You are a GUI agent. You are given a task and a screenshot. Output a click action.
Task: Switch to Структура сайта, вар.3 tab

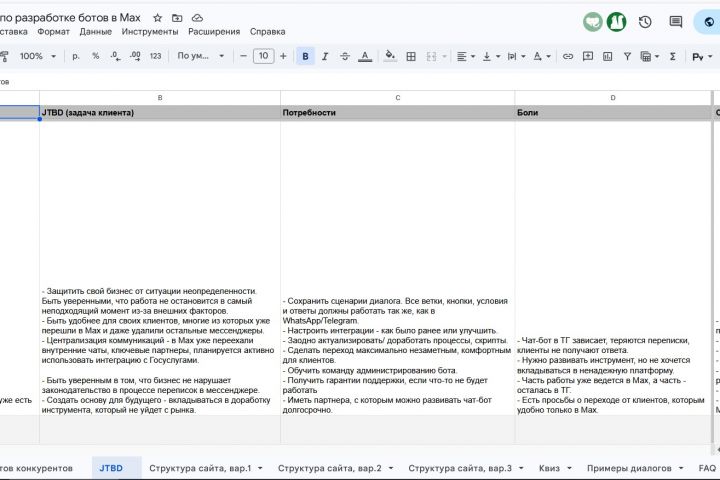click(460, 468)
